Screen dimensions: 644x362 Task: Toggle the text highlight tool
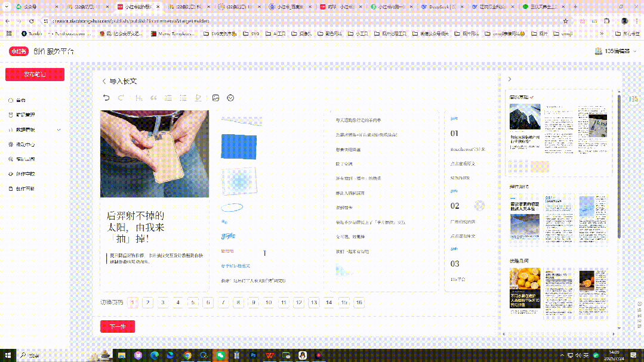pyautogui.click(x=198, y=98)
